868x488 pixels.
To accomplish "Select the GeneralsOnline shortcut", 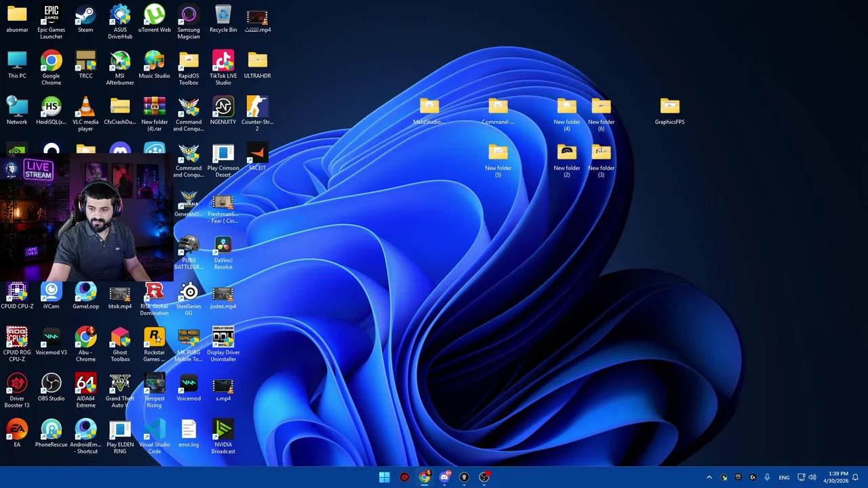I will point(189,204).
